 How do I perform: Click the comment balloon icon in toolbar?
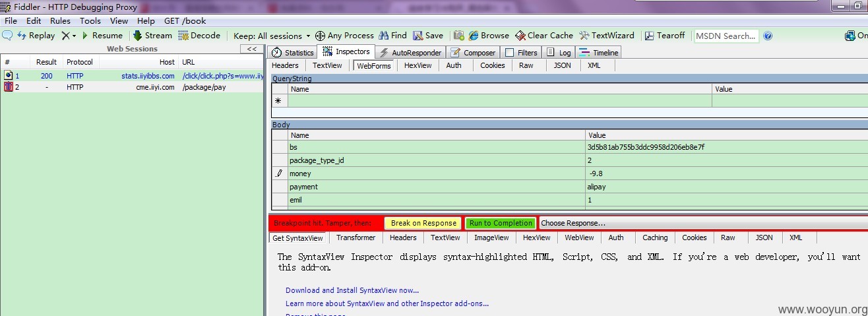pyautogui.click(x=7, y=36)
